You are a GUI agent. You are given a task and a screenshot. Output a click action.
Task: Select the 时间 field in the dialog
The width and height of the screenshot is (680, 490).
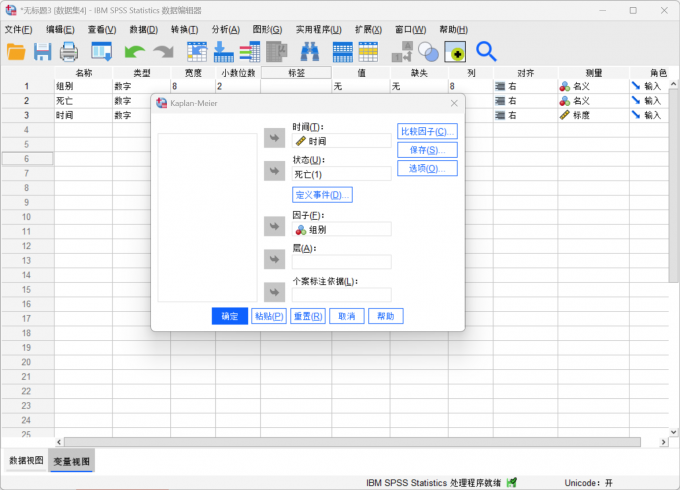(342, 141)
